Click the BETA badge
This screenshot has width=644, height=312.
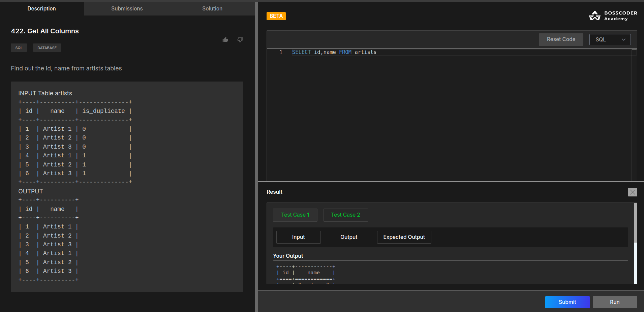276,16
